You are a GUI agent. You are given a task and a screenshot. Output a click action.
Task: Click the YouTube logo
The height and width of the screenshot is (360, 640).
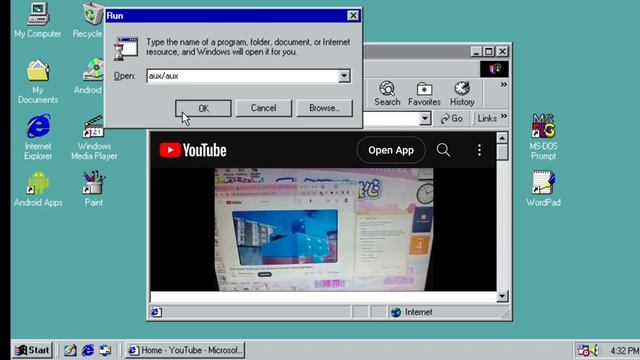[193, 150]
